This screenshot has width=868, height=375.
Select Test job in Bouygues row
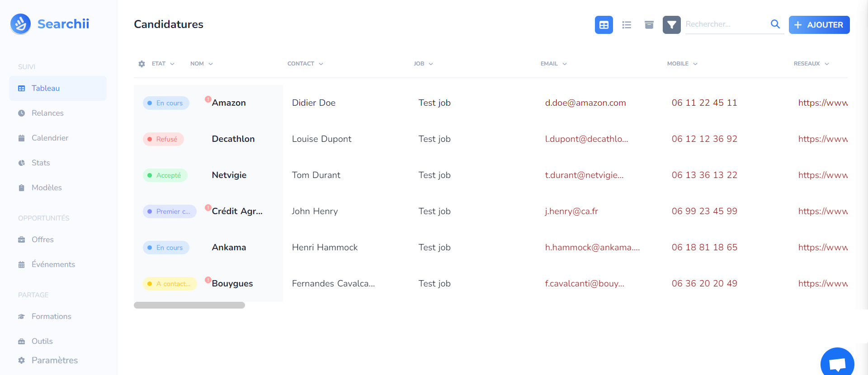(434, 284)
